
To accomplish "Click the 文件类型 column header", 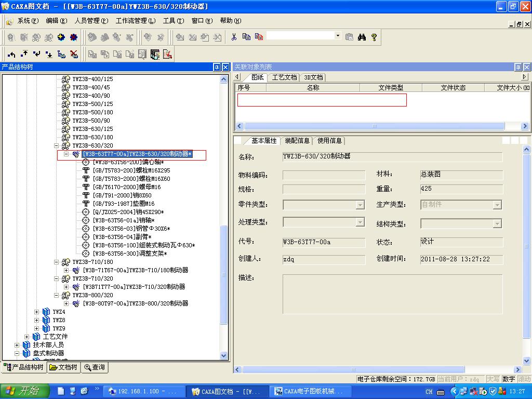I will [391, 88].
